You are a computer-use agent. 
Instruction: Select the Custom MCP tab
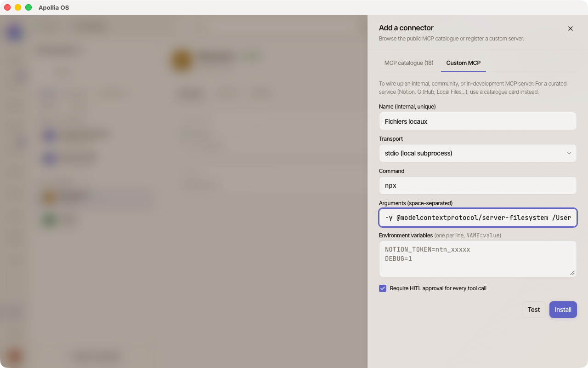coord(464,63)
